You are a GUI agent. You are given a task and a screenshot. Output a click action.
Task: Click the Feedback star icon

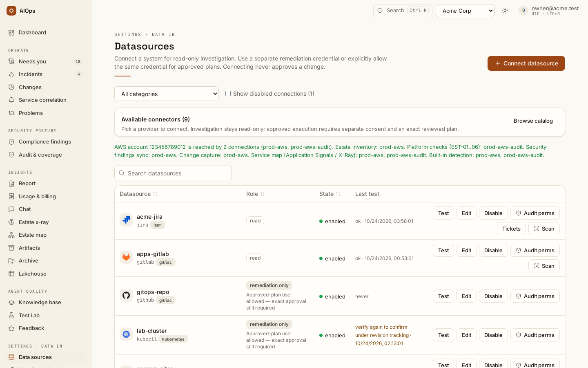[x=11, y=328]
